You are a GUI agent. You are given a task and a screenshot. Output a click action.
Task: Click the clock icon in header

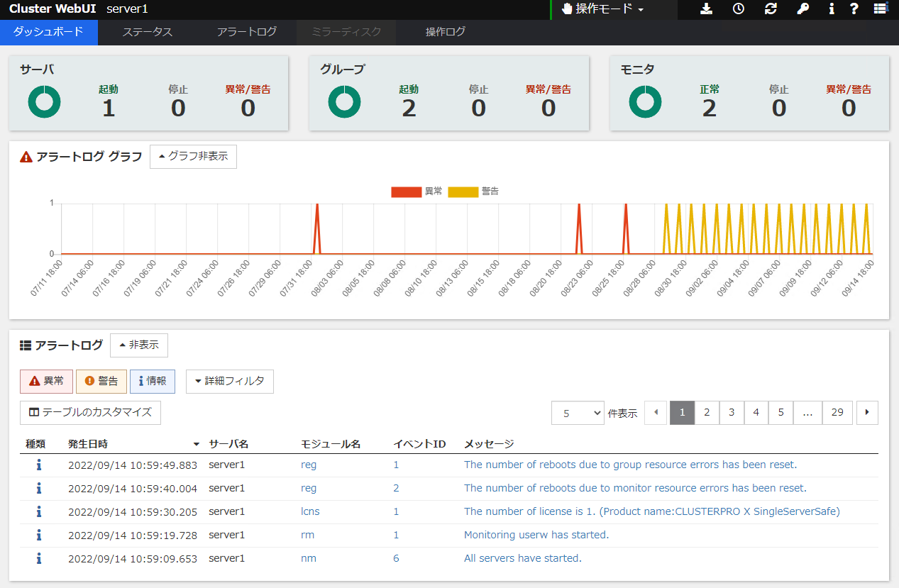point(739,9)
